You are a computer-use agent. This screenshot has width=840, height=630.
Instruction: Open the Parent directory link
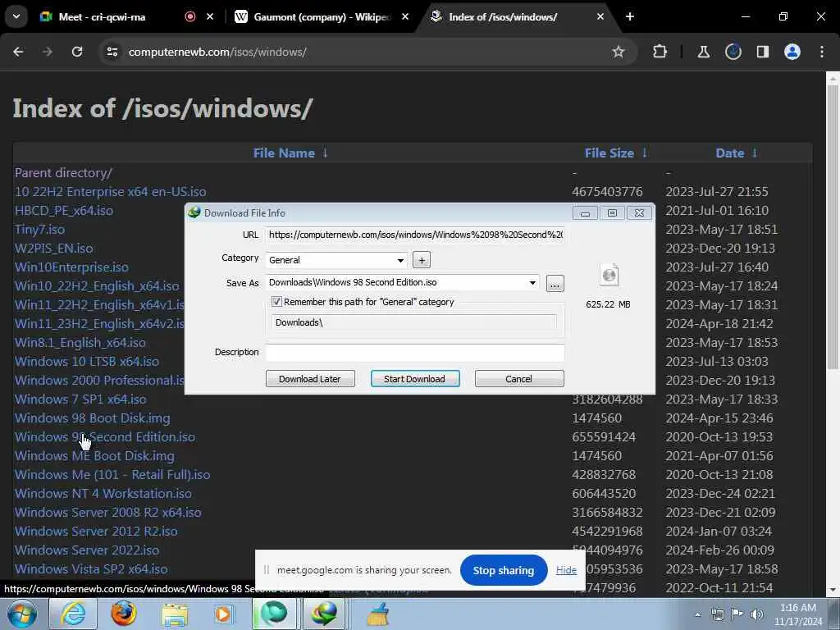[63, 173]
